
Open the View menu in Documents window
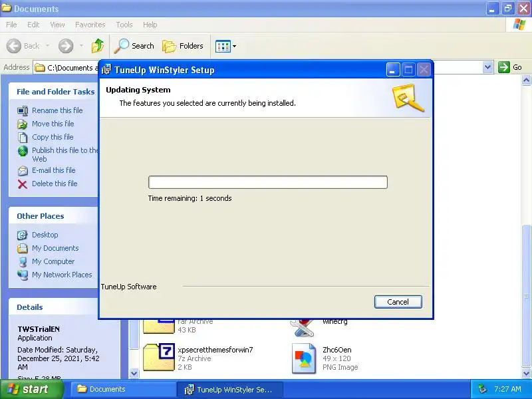pos(57,25)
